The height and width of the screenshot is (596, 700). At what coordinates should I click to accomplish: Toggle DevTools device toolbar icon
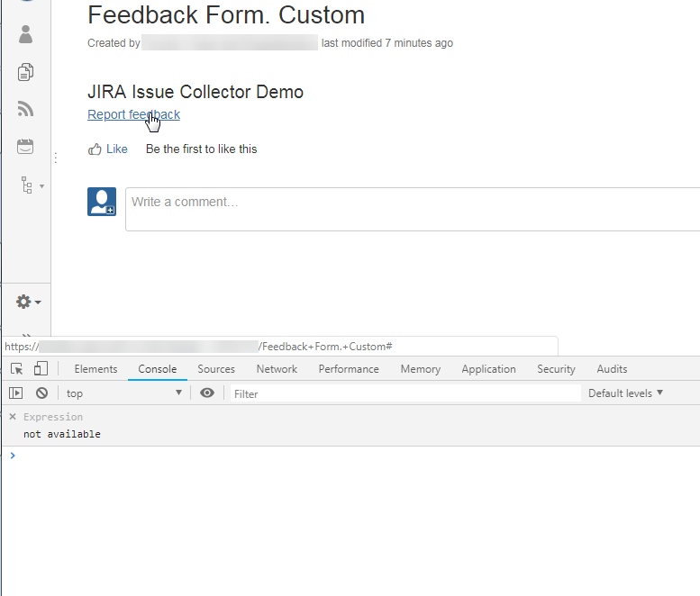coord(41,369)
